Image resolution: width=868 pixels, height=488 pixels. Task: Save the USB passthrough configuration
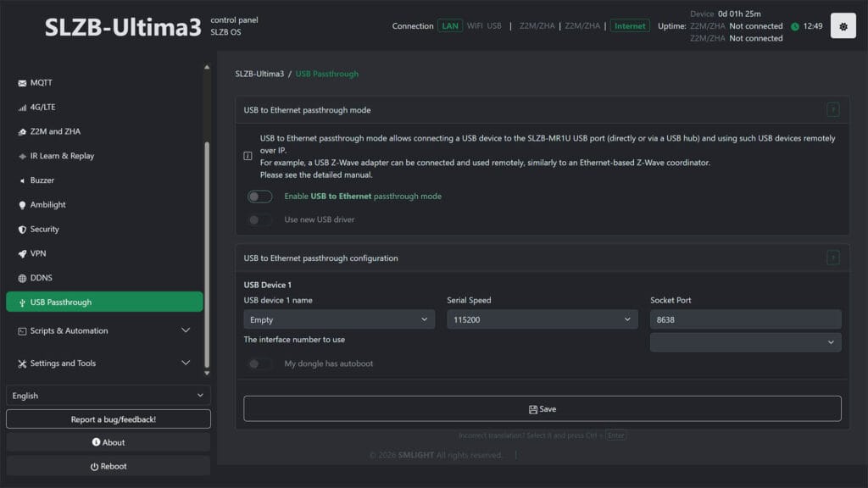click(542, 408)
